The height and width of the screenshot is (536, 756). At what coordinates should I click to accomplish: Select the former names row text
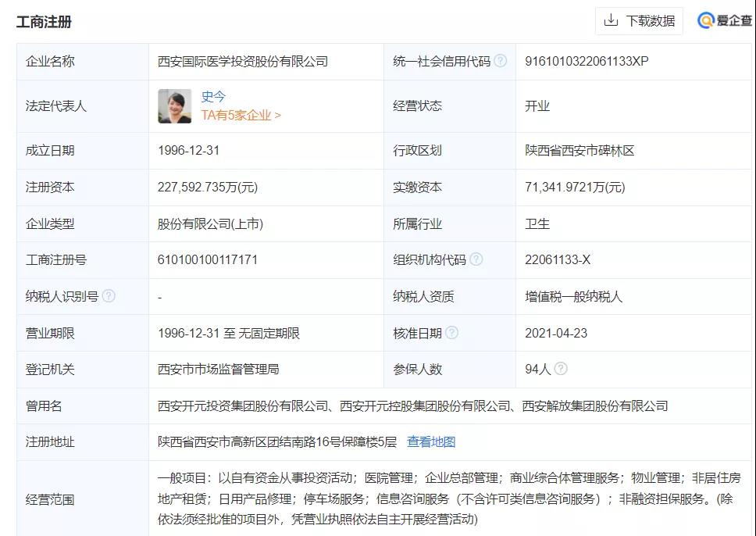point(412,406)
